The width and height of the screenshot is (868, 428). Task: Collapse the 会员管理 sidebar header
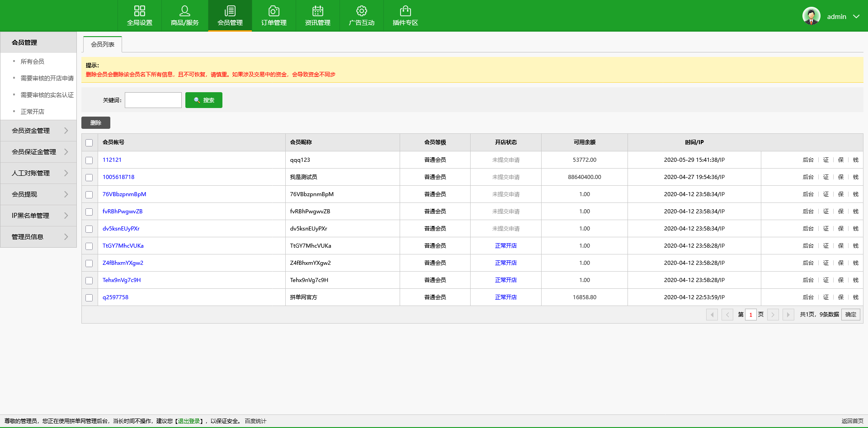point(38,42)
